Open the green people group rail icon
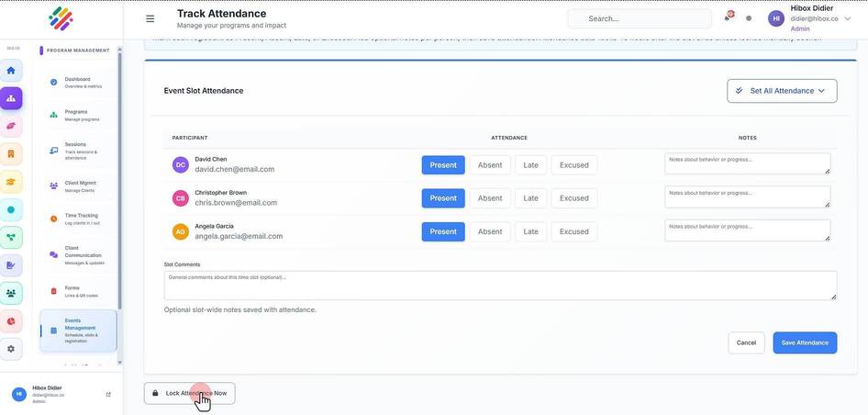The width and height of the screenshot is (868, 415). [x=11, y=293]
